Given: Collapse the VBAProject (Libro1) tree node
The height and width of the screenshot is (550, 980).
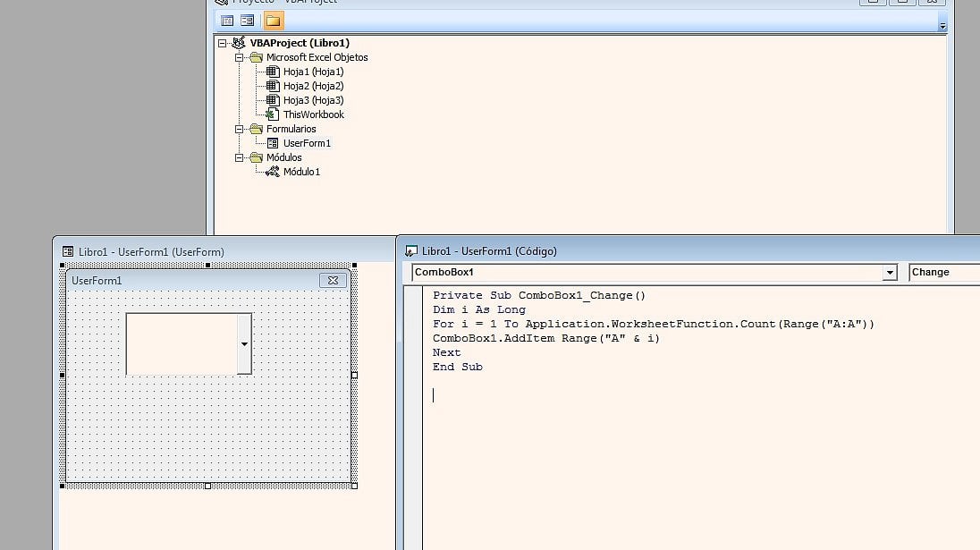Looking at the screenshot, I should tap(223, 43).
